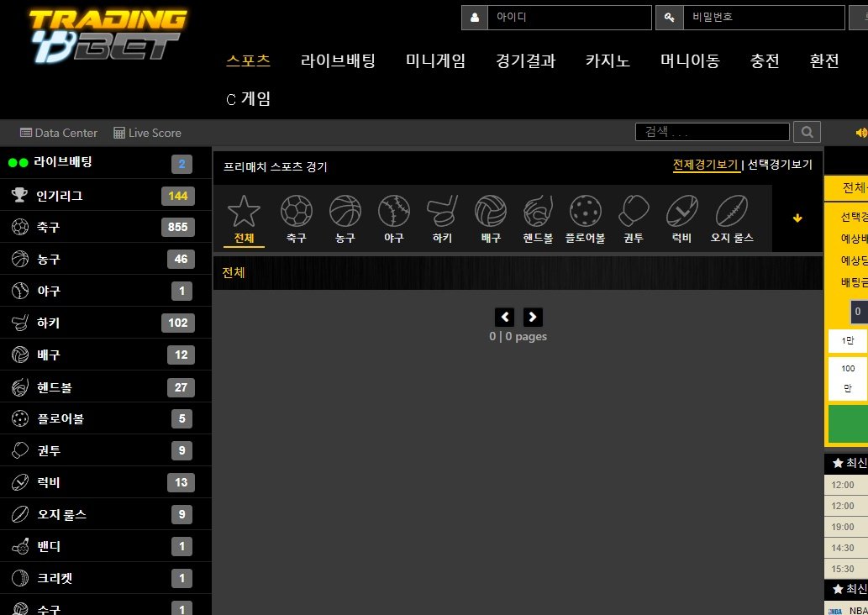The image size is (868, 615).
Task: Choose the basketball icon in category bar
Action: click(345, 211)
